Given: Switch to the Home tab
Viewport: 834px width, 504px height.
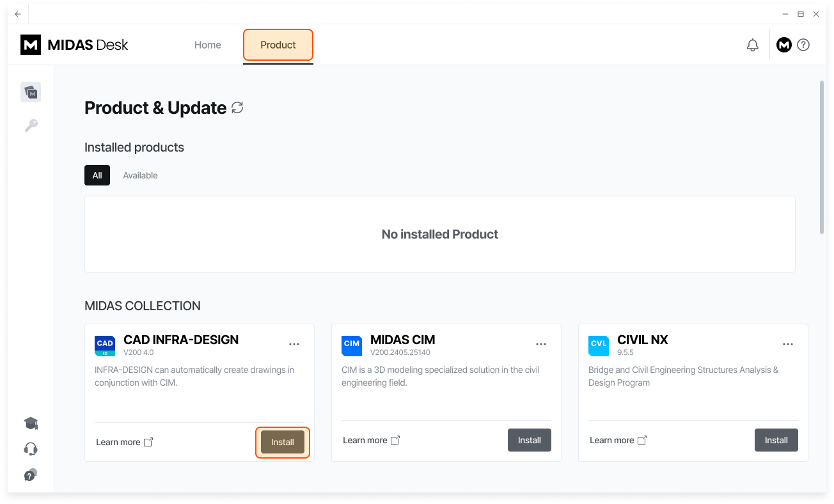Looking at the screenshot, I should (208, 45).
